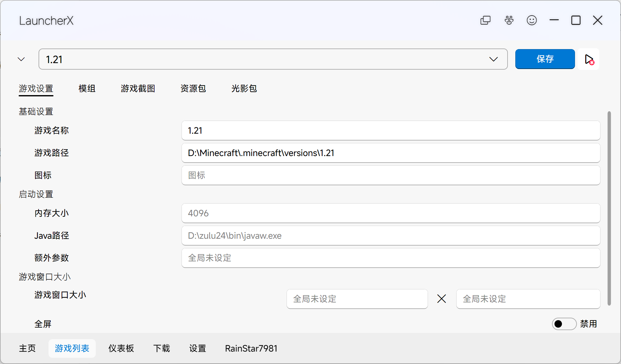Image resolution: width=621 pixels, height=364 pixels.
Task: Open the 游戏截图 tab
Action: pos(138,89)
